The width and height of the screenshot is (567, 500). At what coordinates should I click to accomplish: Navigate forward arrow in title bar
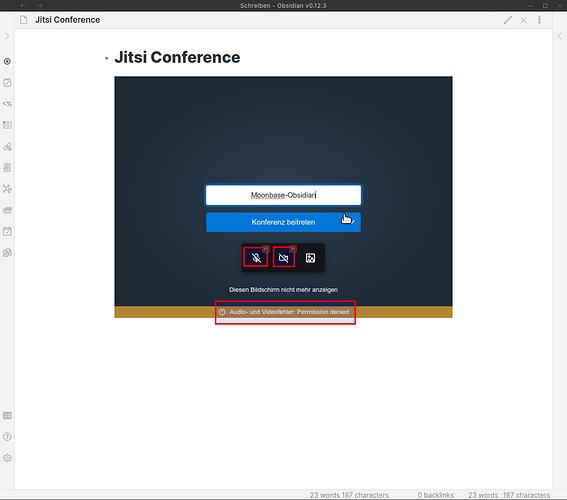click(x=40, y=5)
